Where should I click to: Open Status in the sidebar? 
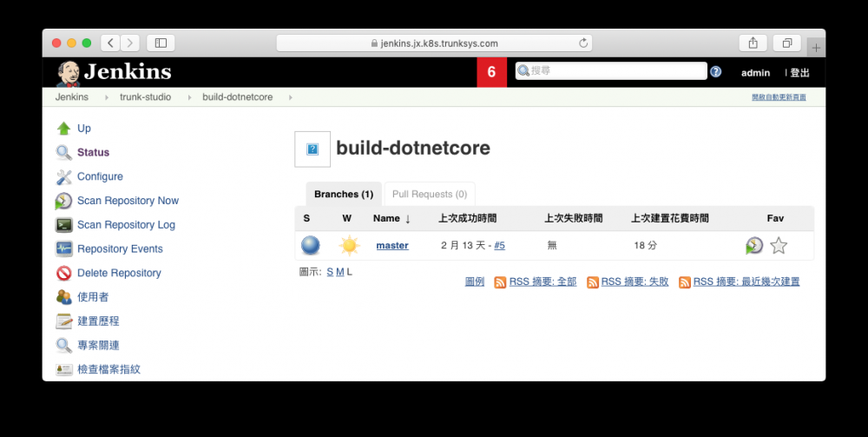[94, 152]
